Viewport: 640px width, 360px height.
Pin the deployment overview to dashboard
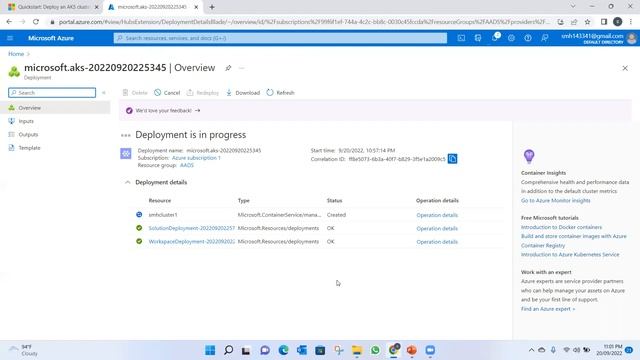(x=228, y=68)
